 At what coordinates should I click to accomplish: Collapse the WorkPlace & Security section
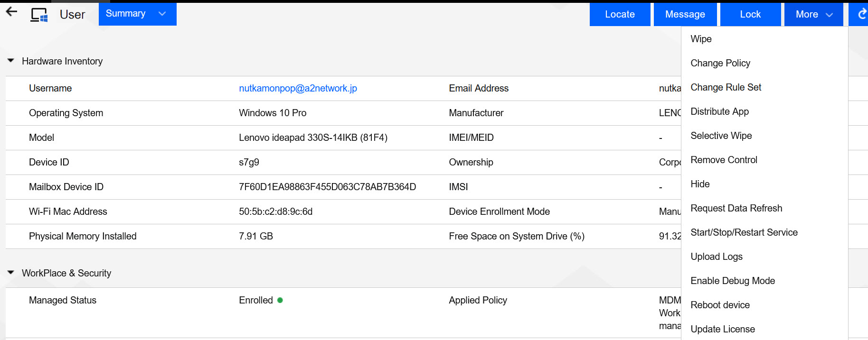coord(11,273)
